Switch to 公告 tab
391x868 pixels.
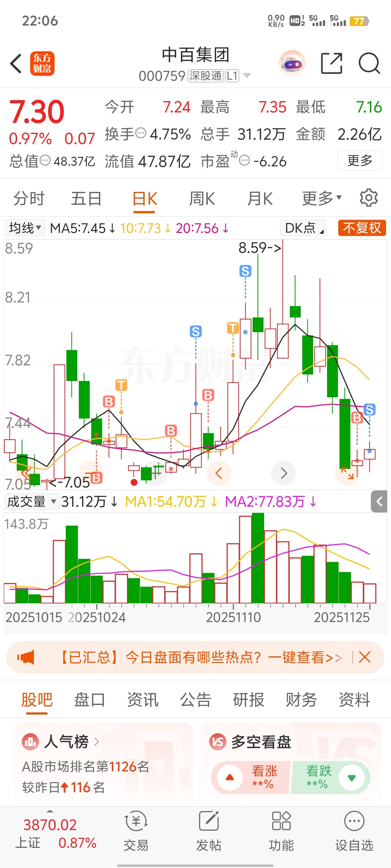(196, 700)
